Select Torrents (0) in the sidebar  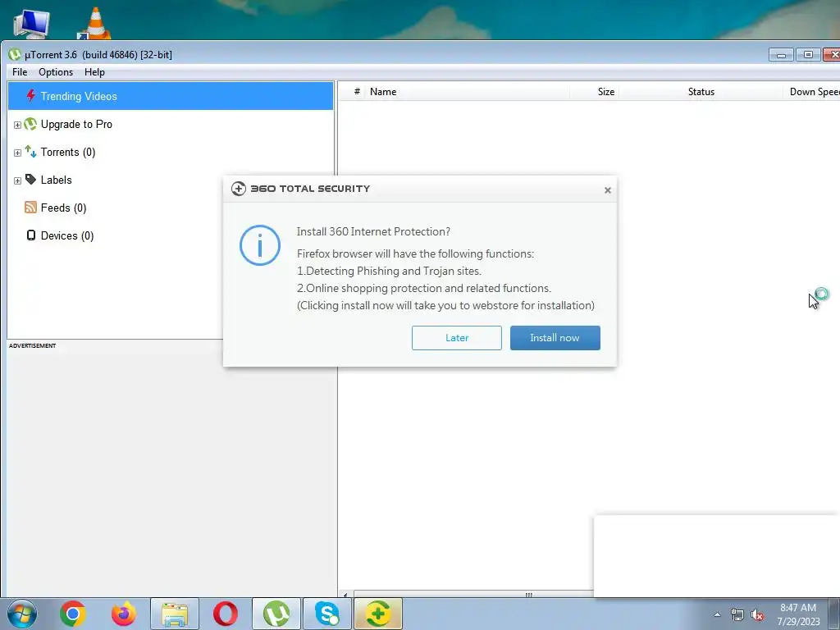[171, 152]
